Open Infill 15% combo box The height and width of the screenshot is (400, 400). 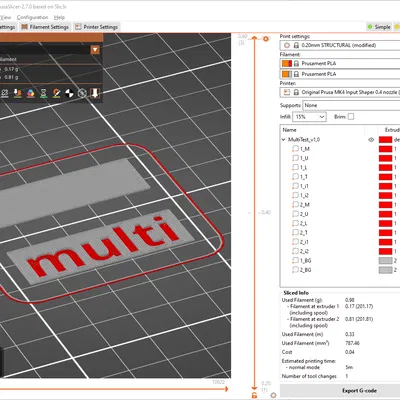[309, 117]
